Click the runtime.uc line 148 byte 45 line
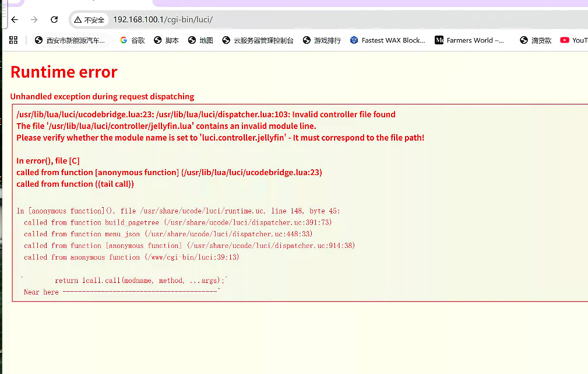588x374 pixels. 178,211
